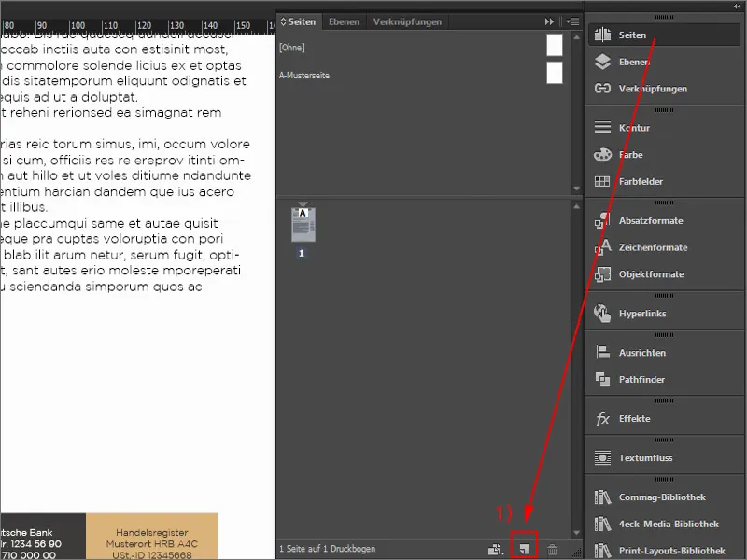
Task: Select page 1 thumbnail in Seiten panel
Action: click(x=303, y=225)
